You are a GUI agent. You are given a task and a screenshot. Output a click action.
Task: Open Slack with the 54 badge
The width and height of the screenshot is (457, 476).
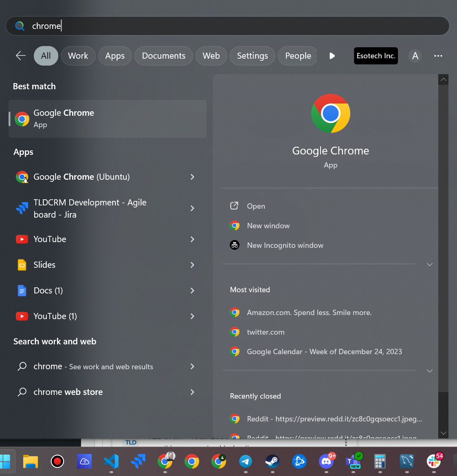pyautogui.click(x=434, y=461)
